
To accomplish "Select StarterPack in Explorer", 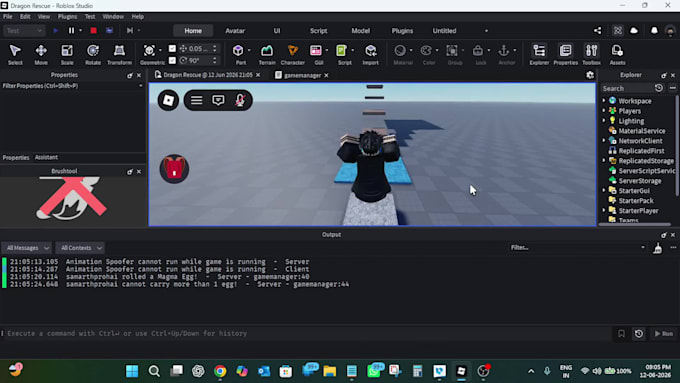I will point(635,201).
